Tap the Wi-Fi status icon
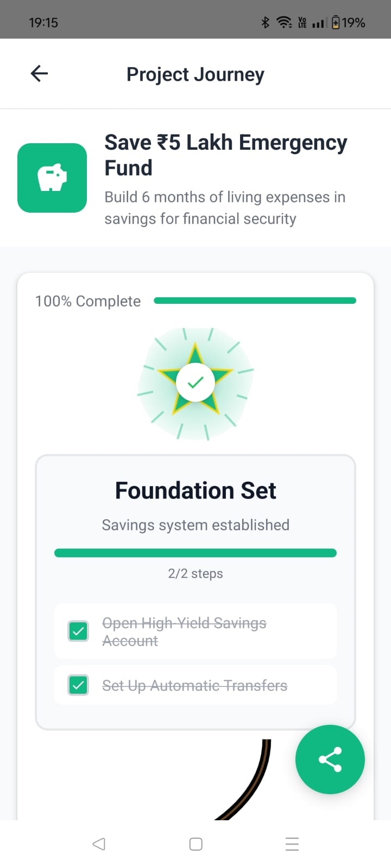 click(284, 22)
